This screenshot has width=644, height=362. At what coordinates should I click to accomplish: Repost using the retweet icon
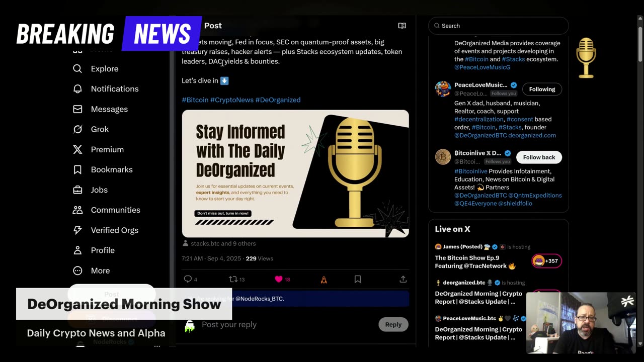pos(233,279)
